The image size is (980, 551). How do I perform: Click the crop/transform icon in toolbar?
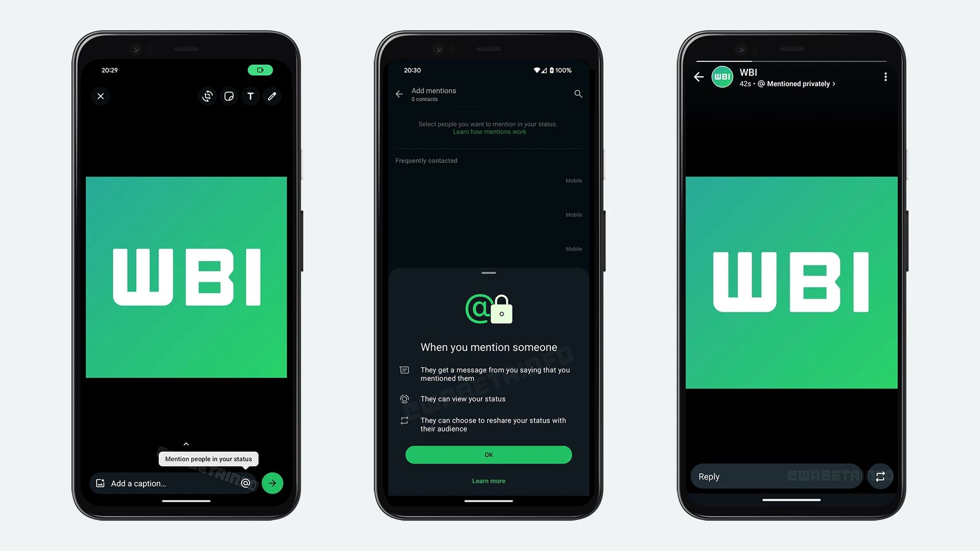[207, 96]
